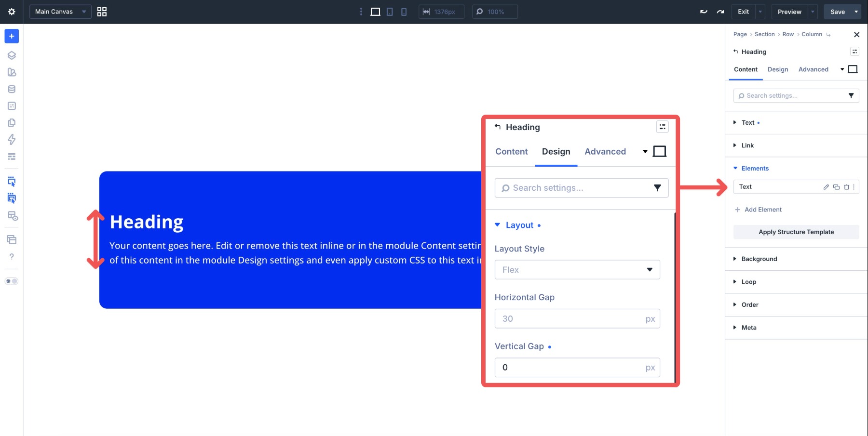Open the Save options arrow
Viewport: 868px width, 436px height.
856,12
